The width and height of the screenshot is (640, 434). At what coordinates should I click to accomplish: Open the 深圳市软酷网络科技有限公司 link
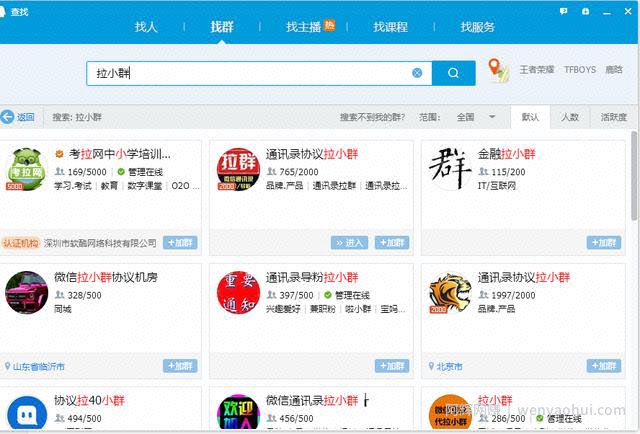pos(100,243)
